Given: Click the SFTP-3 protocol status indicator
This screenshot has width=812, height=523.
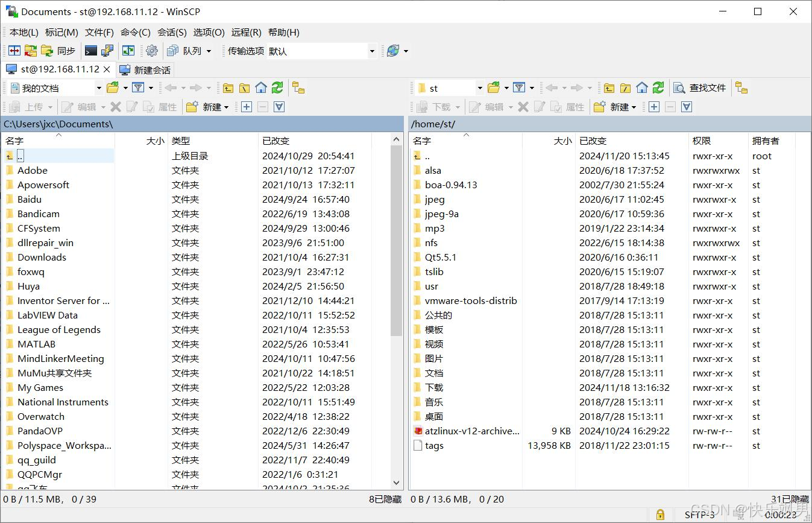Looking at the screenshot, I should click(x=699, y=515).
